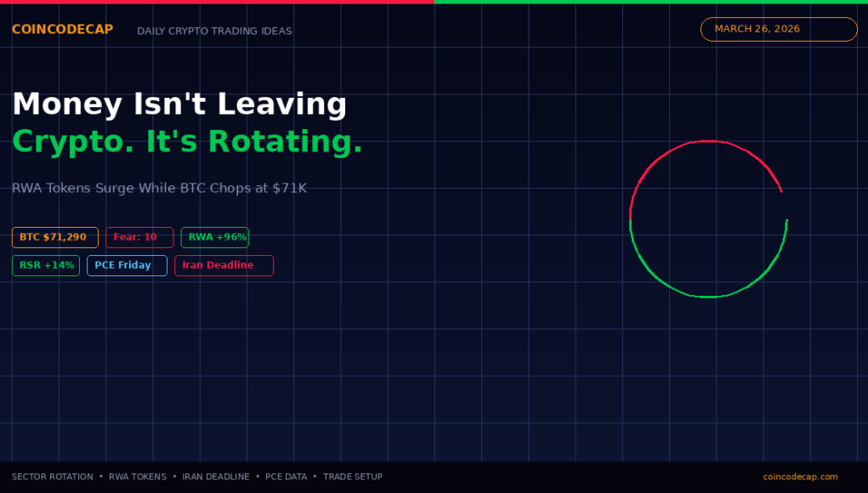
Task: Open the coincodecap.com footer link
Action: [x=800, y=477]
